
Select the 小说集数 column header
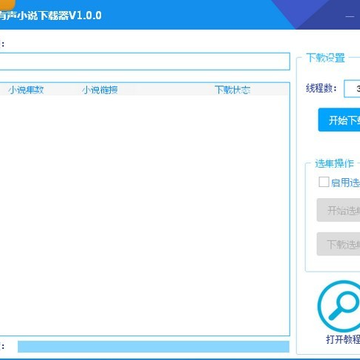tap(26, 90)
